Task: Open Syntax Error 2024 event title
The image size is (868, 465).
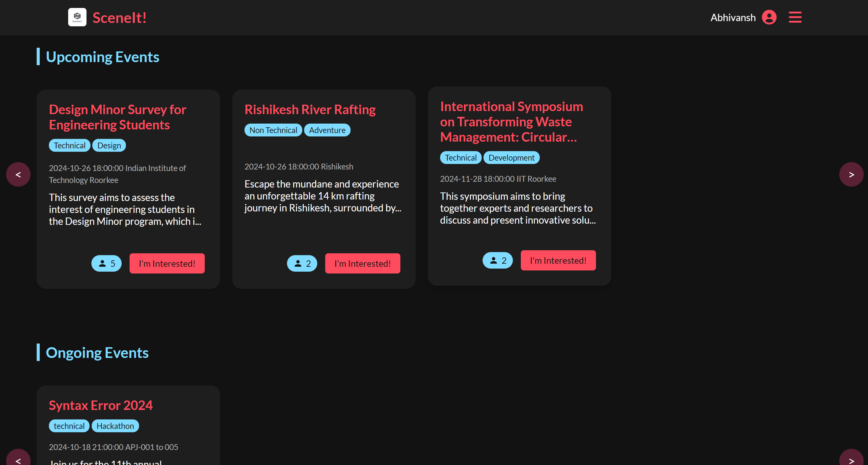Action: click(x=101, y=405)
